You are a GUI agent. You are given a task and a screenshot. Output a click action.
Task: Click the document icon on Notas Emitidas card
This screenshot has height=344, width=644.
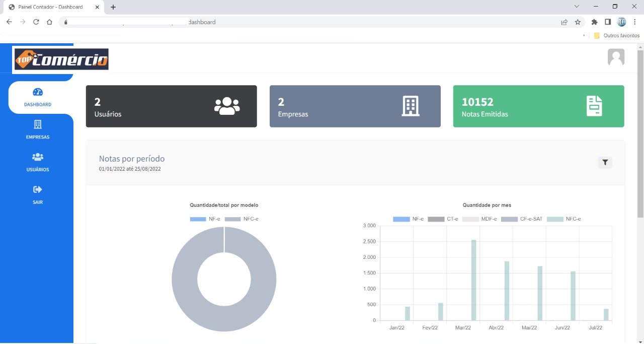[594, 106]
